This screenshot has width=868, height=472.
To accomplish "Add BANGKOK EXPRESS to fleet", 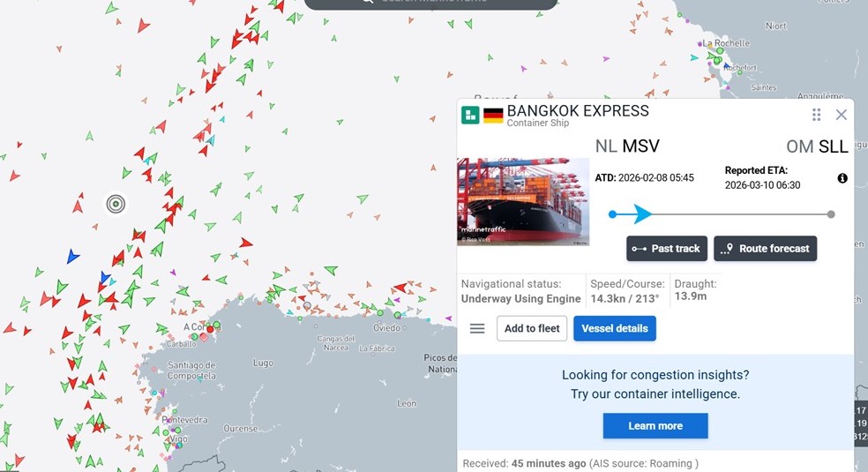I will click(532, 329).
